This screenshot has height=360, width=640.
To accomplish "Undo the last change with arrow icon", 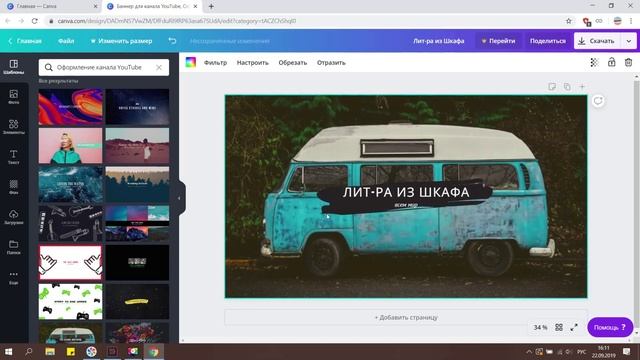I will 172,41.
